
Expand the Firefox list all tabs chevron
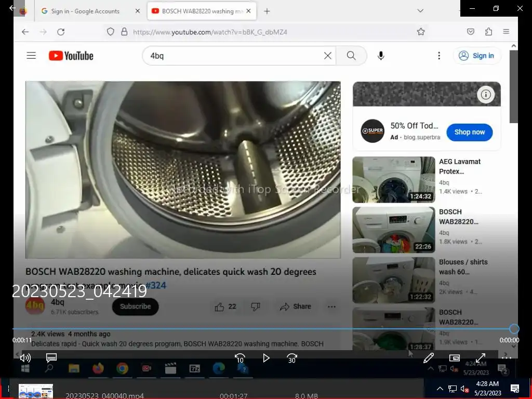pyautogui.click(x=420, y=11)
